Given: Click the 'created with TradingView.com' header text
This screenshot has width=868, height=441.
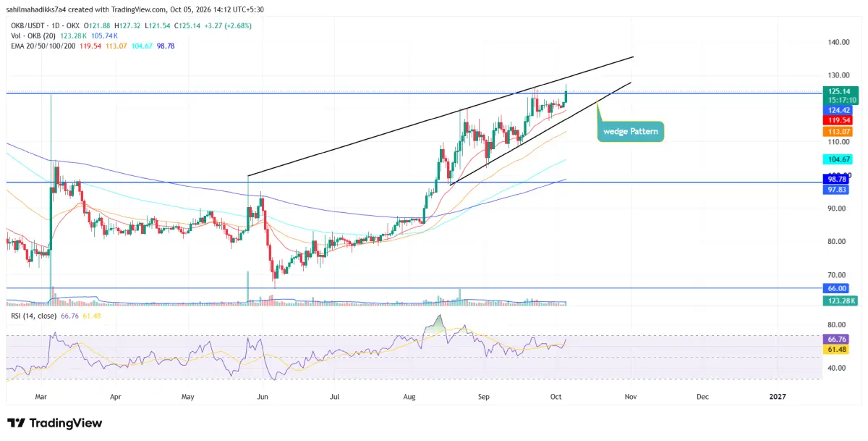Looking at the screenshot, I should (x=116, y=12).
